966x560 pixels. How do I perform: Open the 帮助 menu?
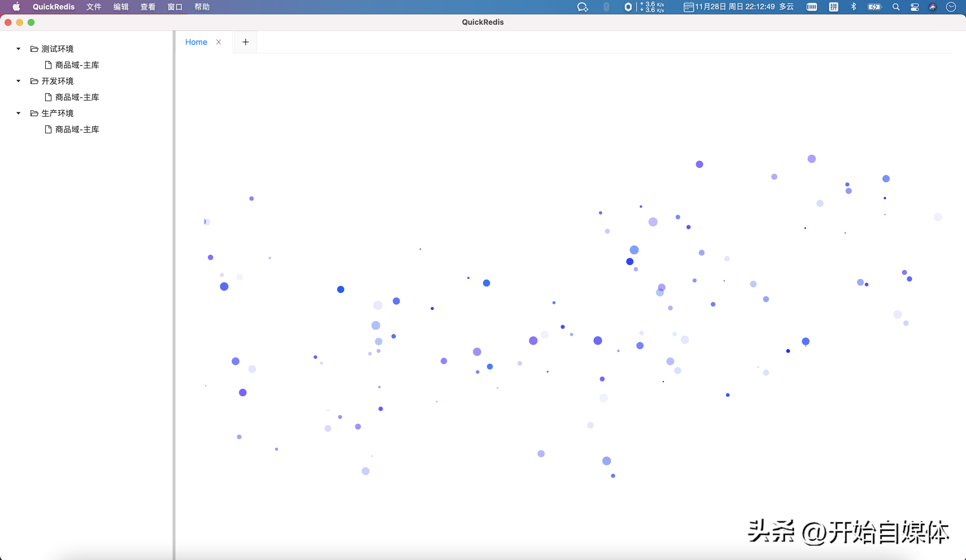pos(202,7)
